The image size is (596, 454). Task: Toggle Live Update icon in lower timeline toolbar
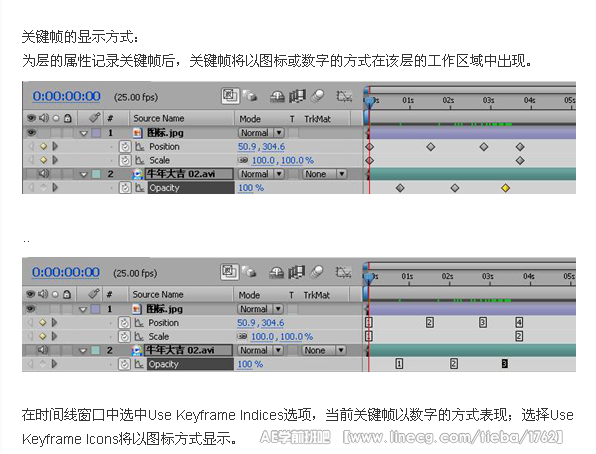[x=249, y=272]
